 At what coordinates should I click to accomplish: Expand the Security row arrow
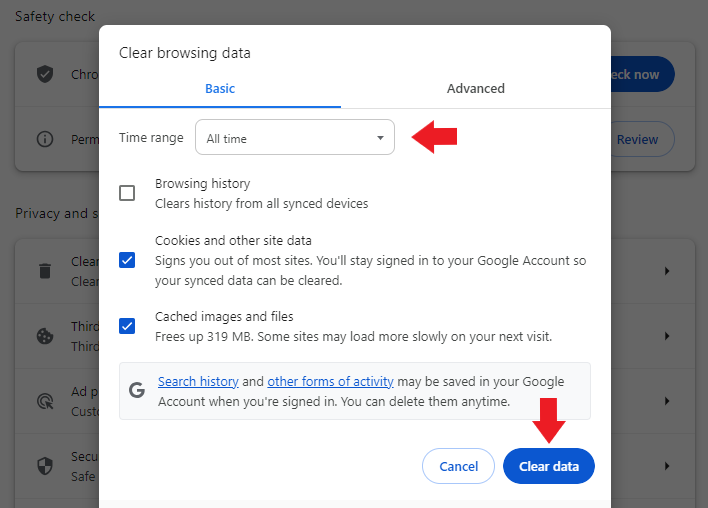click(667, 466)
